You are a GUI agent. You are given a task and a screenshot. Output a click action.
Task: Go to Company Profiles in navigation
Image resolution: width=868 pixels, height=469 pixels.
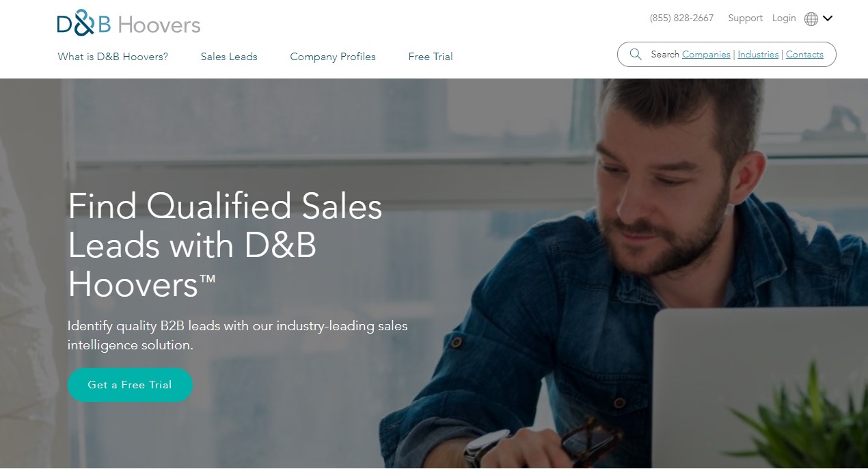coord(333,57)
